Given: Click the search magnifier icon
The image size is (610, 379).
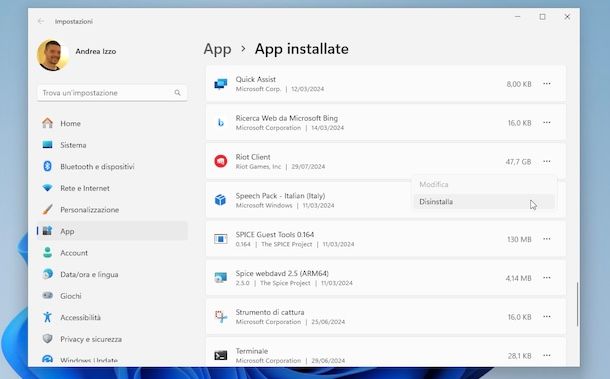Looking at the screenshot, I should 177,93.
